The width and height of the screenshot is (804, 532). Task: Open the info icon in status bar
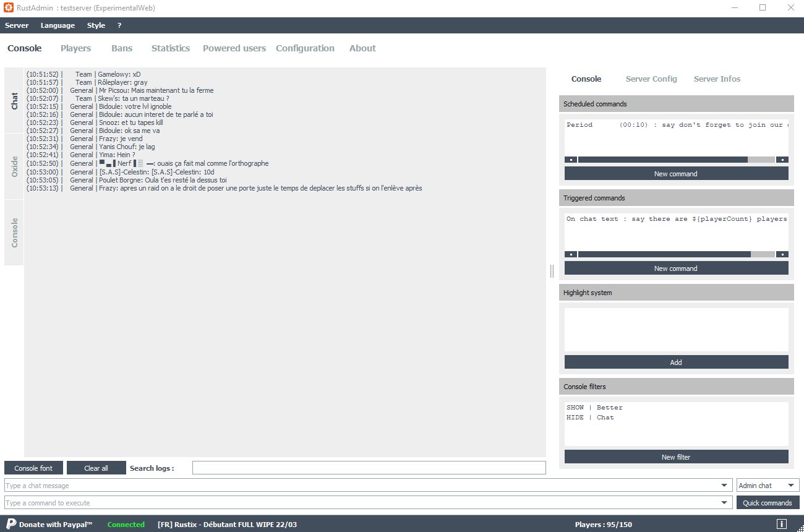pyautogui.click(x=782, y=524)
